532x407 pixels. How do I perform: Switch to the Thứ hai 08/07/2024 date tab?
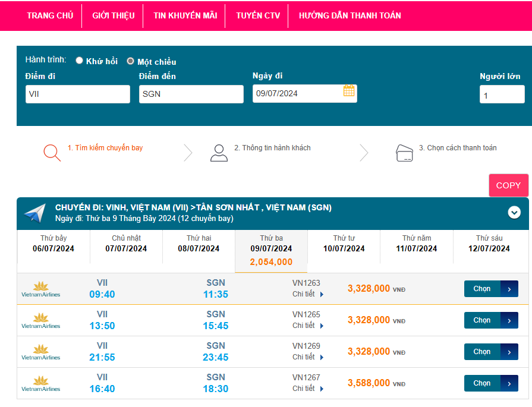pos(199,244)
